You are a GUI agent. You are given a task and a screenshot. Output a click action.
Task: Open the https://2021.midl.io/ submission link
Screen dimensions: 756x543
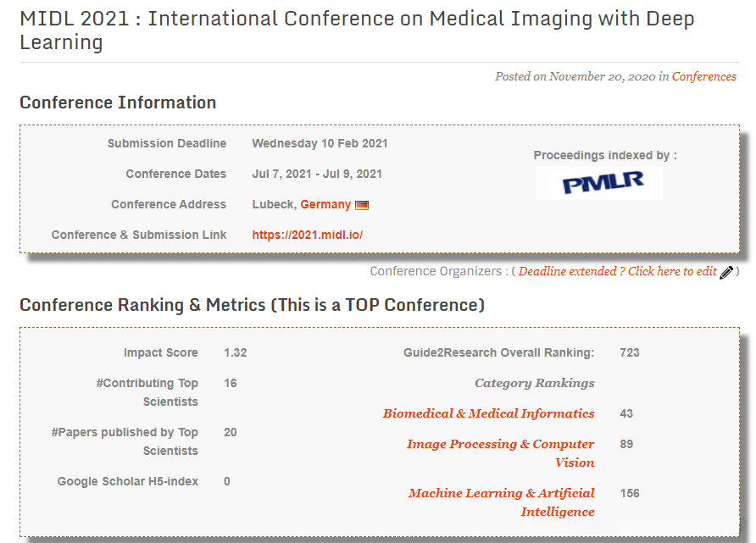click(x=307, y=235)
